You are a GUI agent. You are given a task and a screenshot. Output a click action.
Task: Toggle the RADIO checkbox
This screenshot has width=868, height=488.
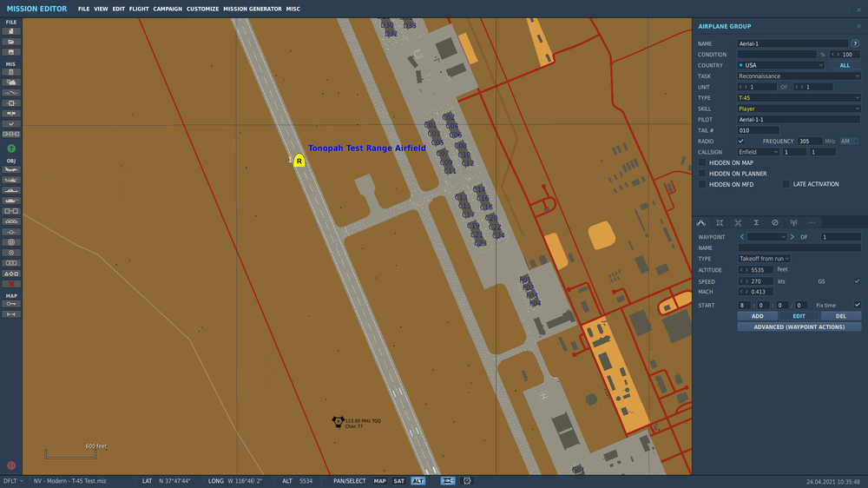click(740, 142)
